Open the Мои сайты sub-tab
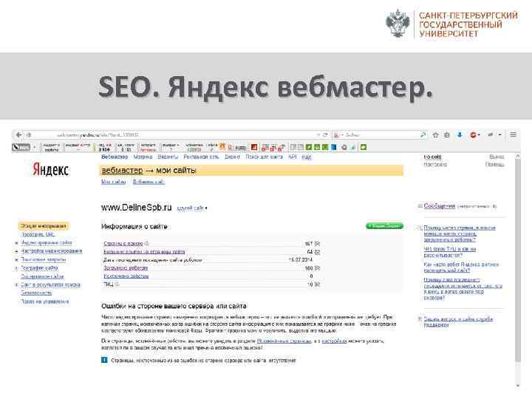This screenshot has height=399, width=532. 113,182
